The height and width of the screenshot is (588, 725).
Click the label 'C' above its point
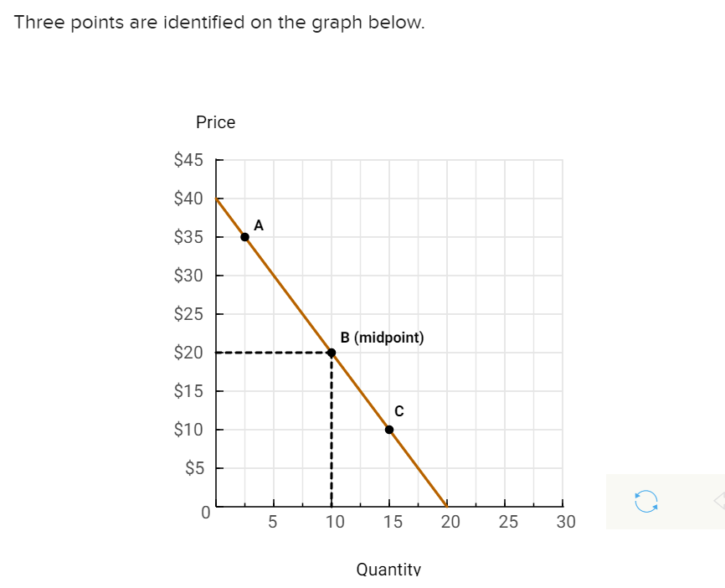pyautogui.click(x=398, y=411)
